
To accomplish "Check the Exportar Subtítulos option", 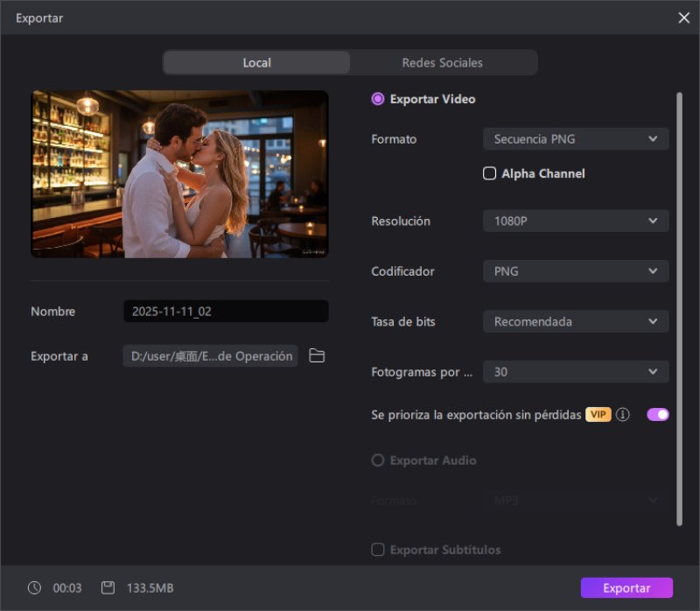I will tap(377, 550).
